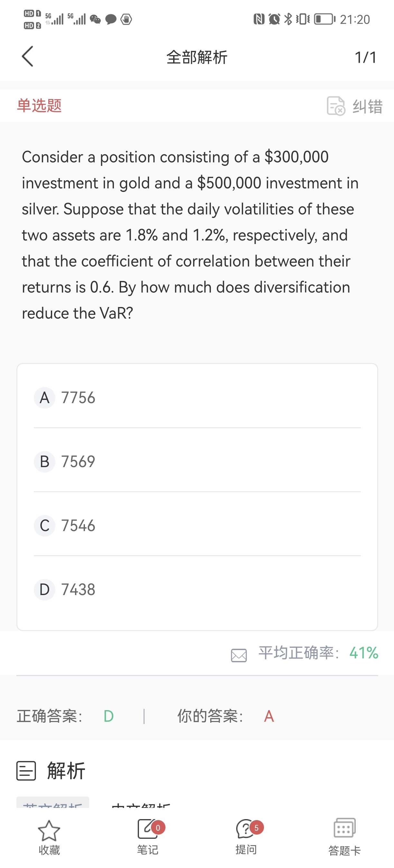Switch to the 英文解析 tab
This screenshot has height=868, width=394.
coord(53,804)
